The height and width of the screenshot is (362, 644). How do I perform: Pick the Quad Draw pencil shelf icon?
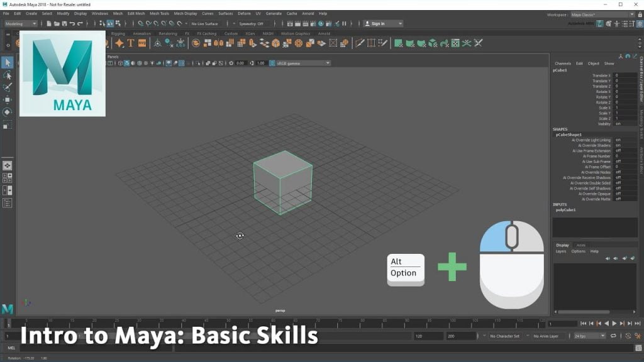[x=383, y=43]
